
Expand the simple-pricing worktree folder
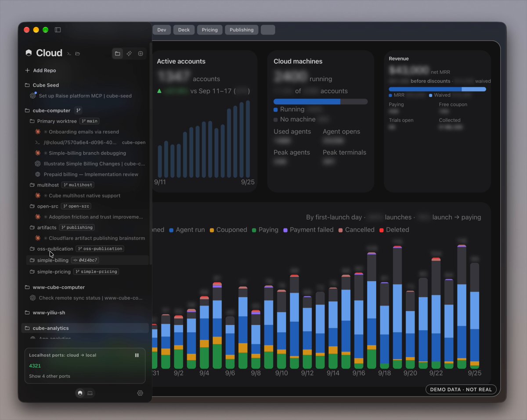coord(32,272)
